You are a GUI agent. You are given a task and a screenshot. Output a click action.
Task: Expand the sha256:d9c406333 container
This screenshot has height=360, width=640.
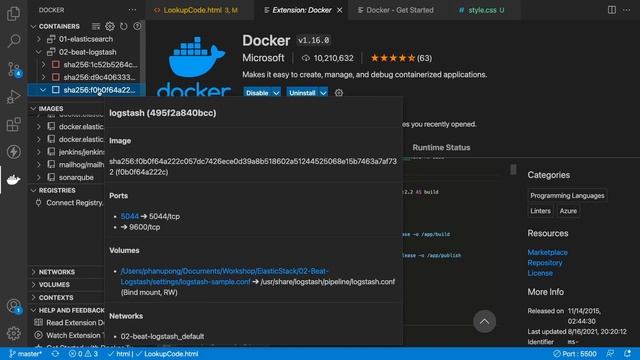44,77
